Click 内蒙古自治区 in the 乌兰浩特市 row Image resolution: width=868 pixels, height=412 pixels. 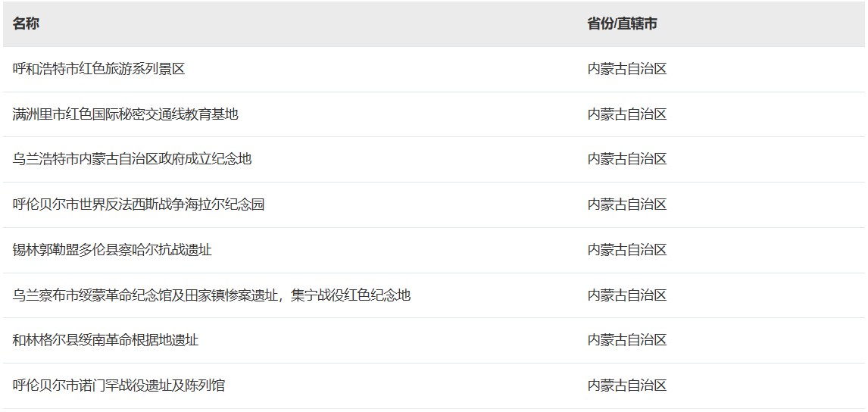click(x=627, y=159)
